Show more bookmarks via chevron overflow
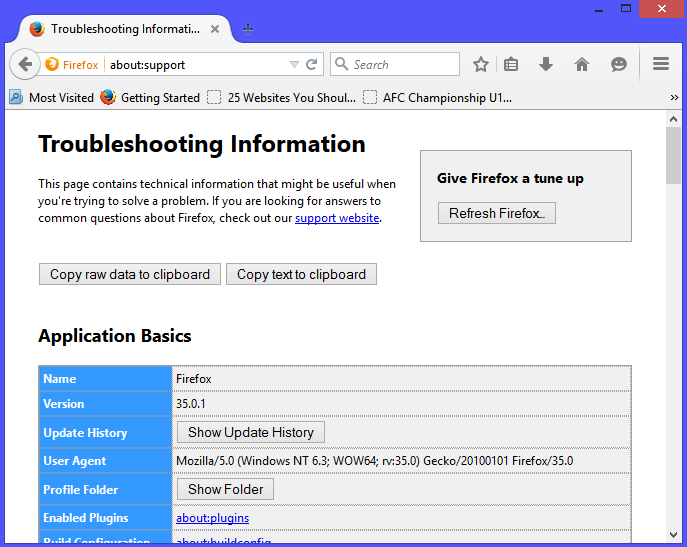The image size is (687, 547). pyautogui.click(x=674, y=98)
